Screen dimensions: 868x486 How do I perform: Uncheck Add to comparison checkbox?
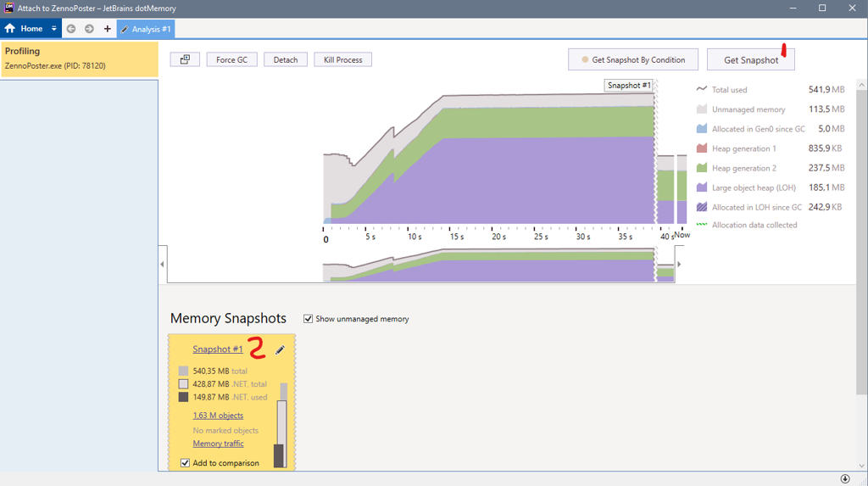(x=185, y=463)
